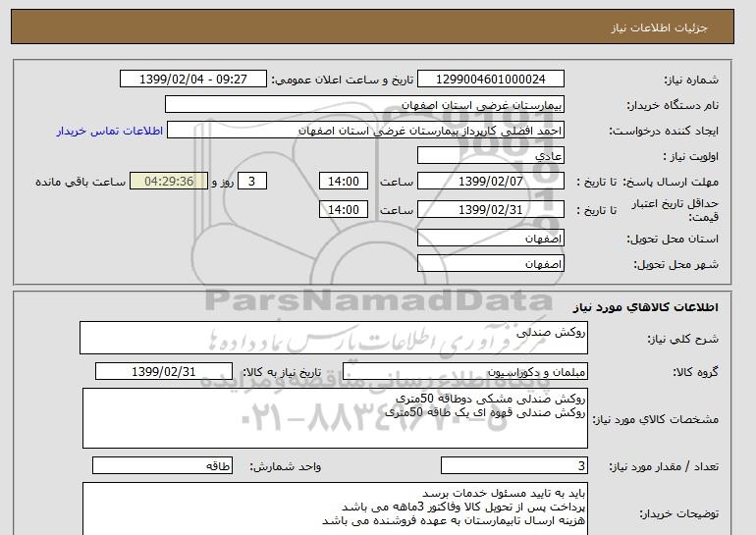Click the remaining time counter 04:29:36
Image resolution: width=756 pixels, height=535 pixels.
pos(169,182)
